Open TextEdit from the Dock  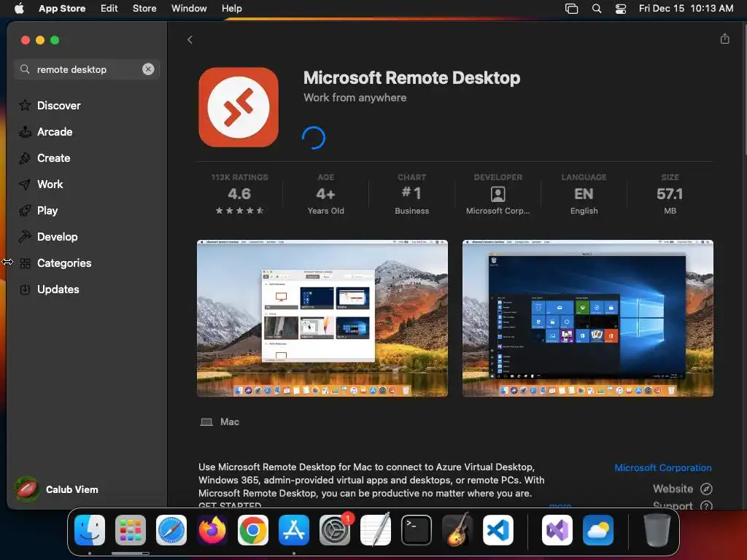tap(376, 530)
